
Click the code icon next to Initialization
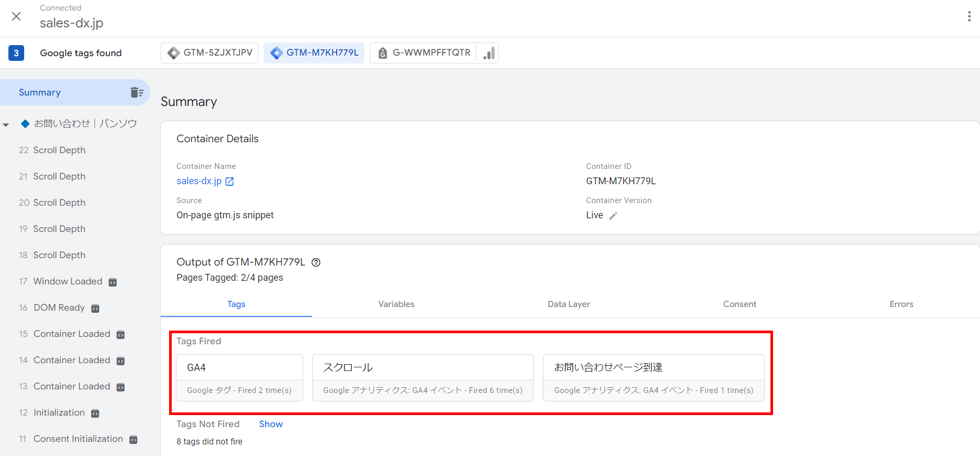pos(95,413)
